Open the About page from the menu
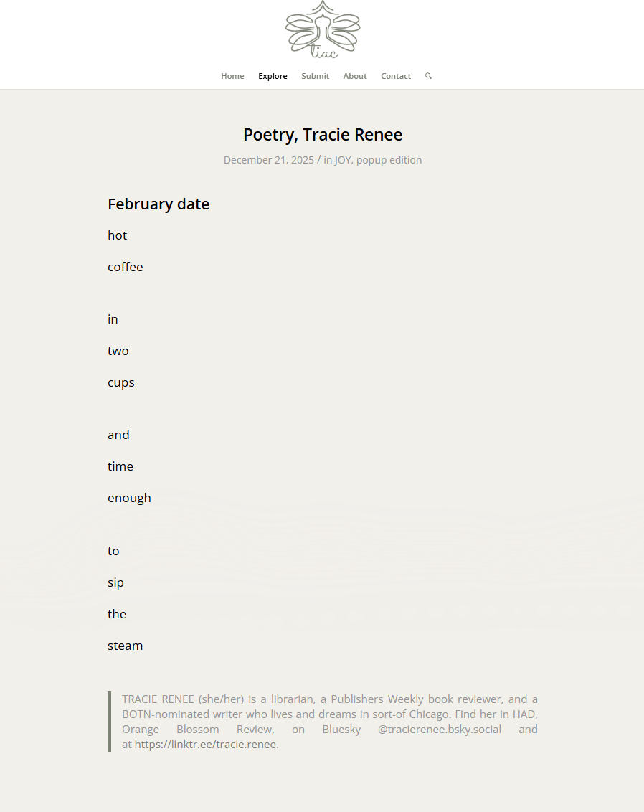Viewport: 644px width, 812px height. (x=354, y=76)
